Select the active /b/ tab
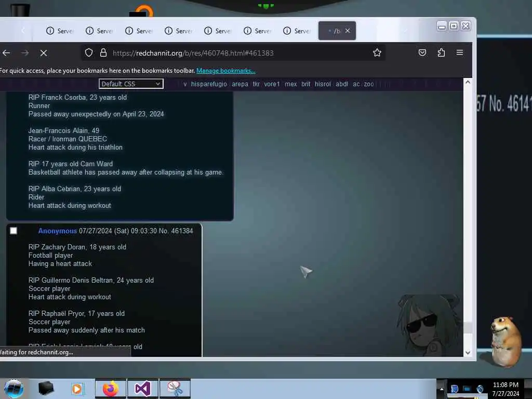The image size is (532, 399). coord(337,31)
